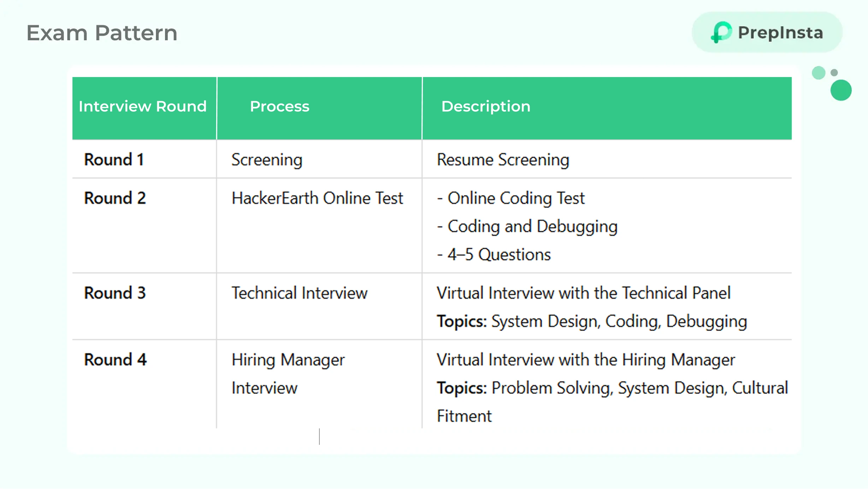Click Topics: Problem Solving, System Design line
This screenshot has height=489, width=868.
[x=613, y=388]
